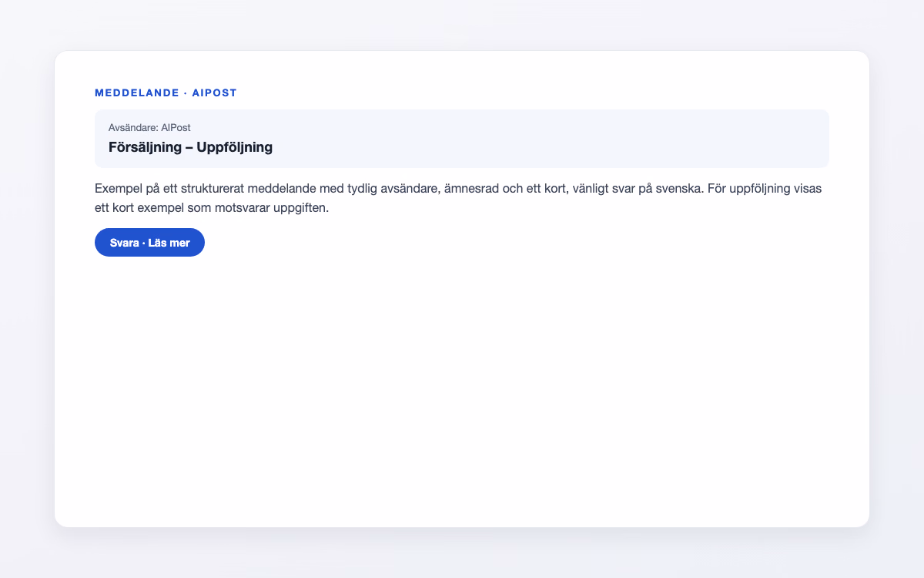Click the body line ending with "uppgiften."
This screenshot has width=924, height=578.
click(212, 208)
